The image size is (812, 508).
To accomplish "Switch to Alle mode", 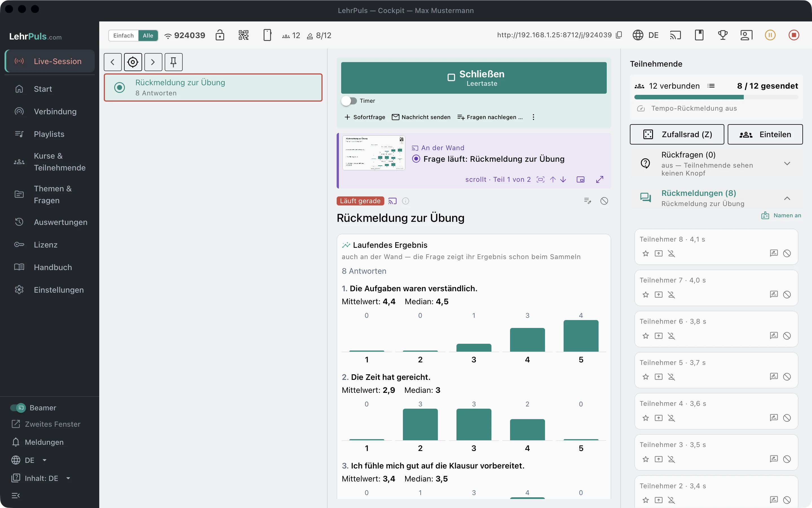I will pos(148,35).
